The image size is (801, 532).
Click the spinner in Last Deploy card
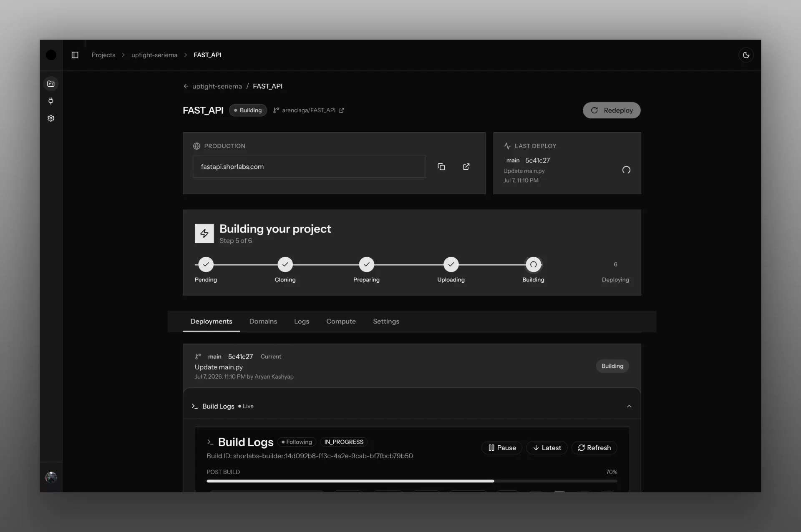click(626, 170)
